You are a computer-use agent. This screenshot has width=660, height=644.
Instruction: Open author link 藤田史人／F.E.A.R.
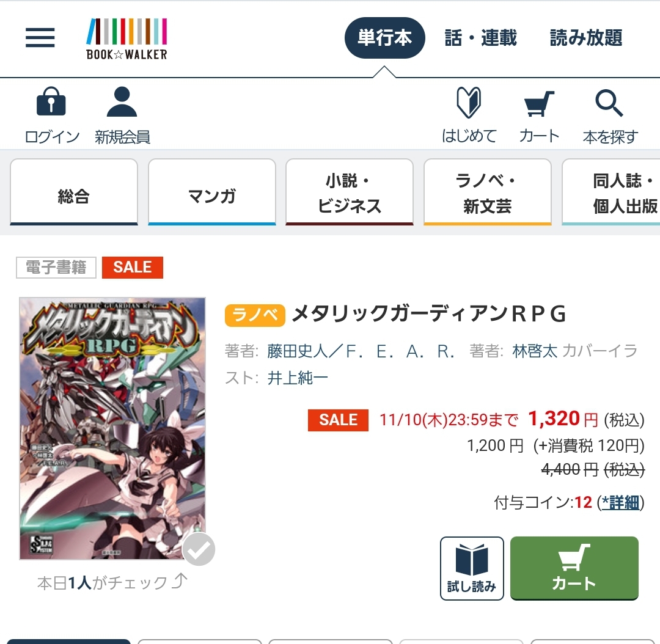[361, 351]
